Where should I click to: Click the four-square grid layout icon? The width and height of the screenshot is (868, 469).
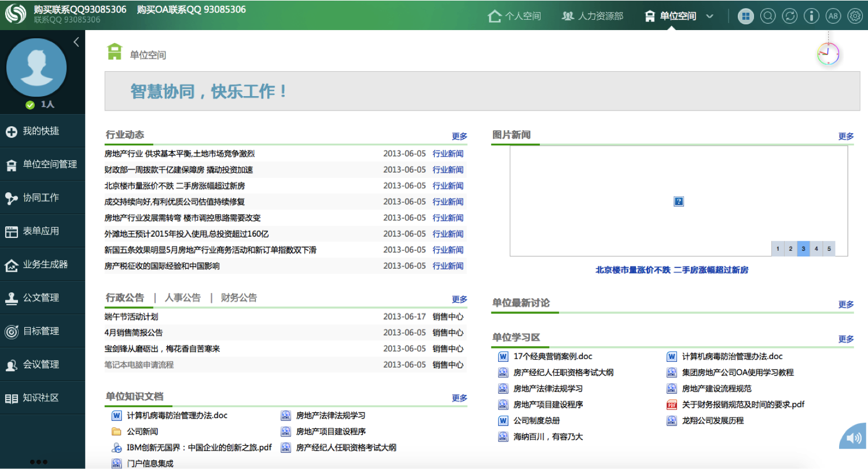[x=746, y=16]
